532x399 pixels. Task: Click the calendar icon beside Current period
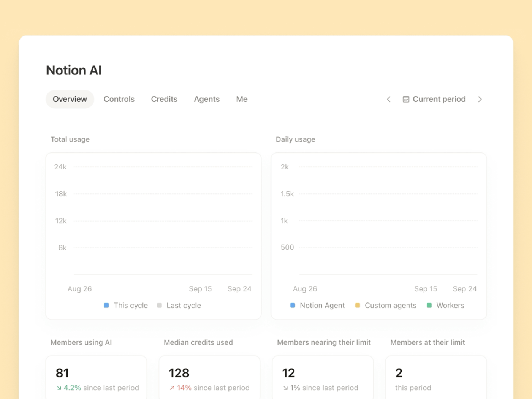pos(406,99)
